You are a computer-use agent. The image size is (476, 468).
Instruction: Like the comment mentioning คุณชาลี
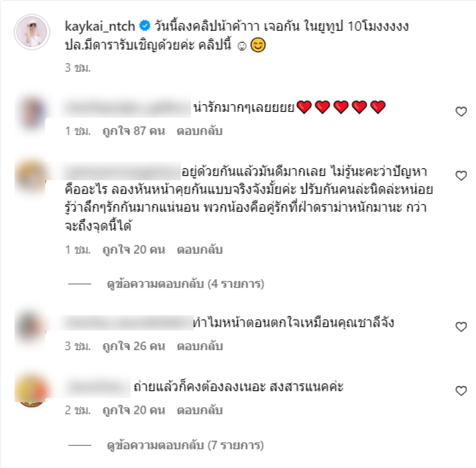pyautogui.click(x=461, y=326)
